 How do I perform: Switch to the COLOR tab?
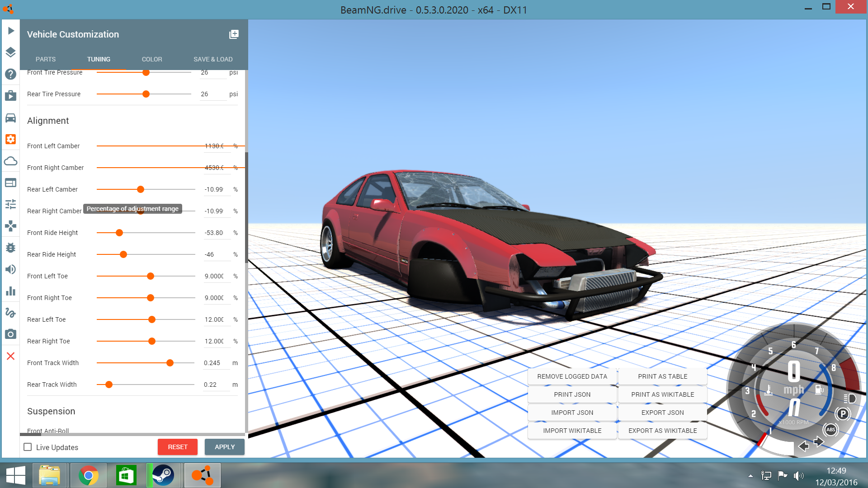point(152,59)
